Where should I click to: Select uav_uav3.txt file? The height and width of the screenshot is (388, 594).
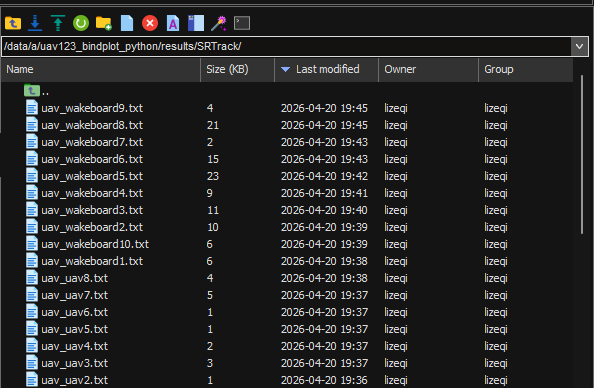point(75,363)
